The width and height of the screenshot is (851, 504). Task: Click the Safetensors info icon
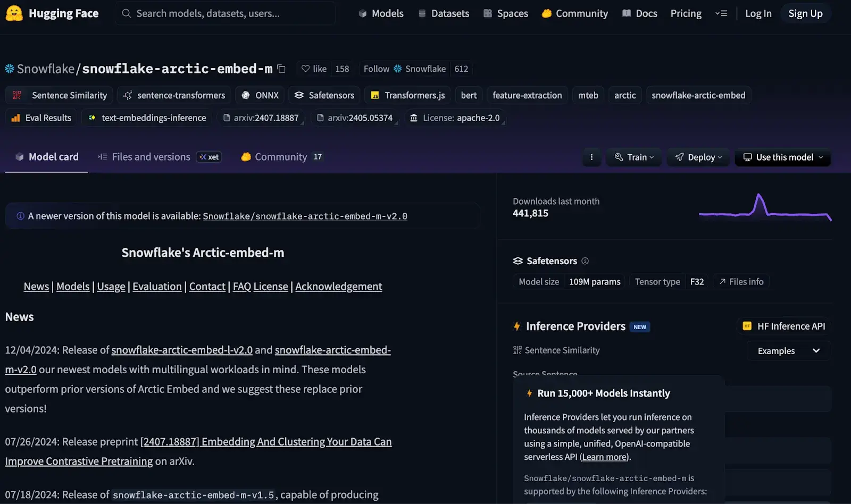click(x=585, y=261)
